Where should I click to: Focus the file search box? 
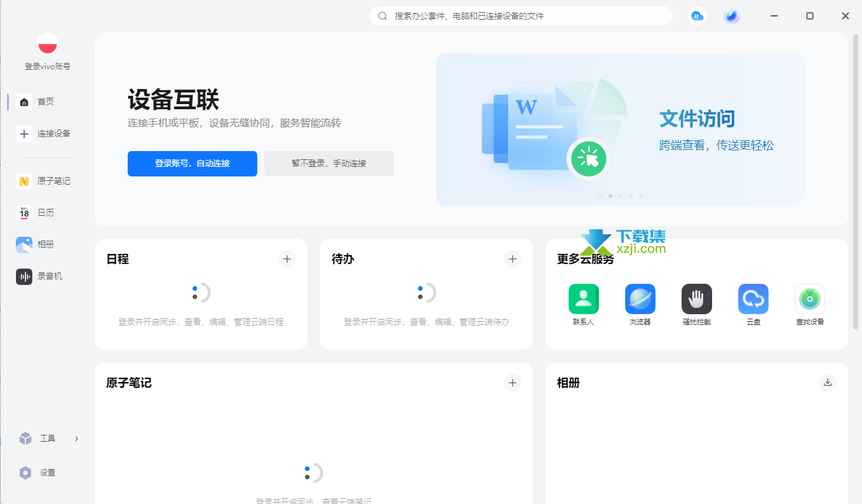point(521,16)
